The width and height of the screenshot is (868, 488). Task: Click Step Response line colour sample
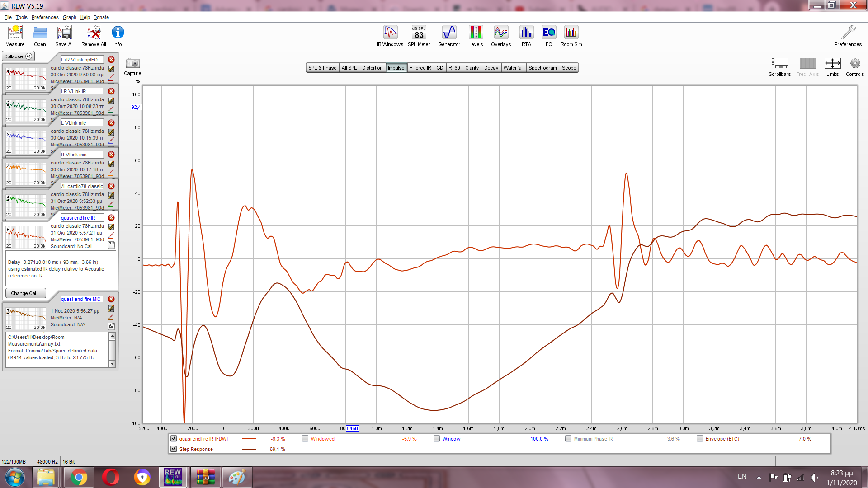click(x=249, y=449)
